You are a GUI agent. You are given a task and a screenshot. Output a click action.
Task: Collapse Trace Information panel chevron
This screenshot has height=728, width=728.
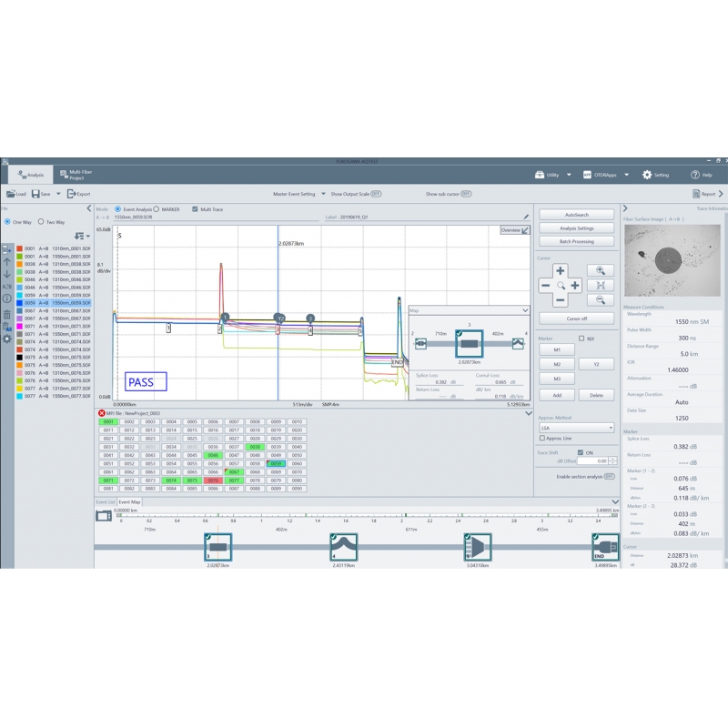pos(625,208)
